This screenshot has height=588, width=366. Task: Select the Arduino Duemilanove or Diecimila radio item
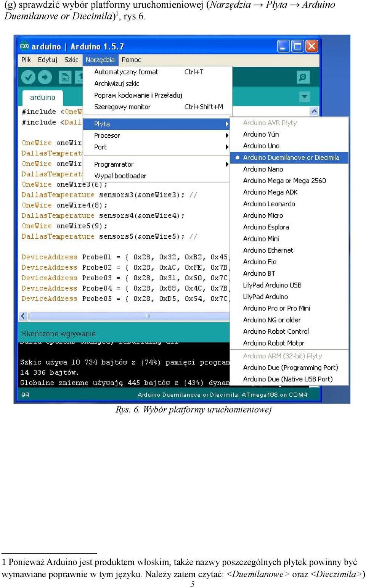(x=289, y=157)
